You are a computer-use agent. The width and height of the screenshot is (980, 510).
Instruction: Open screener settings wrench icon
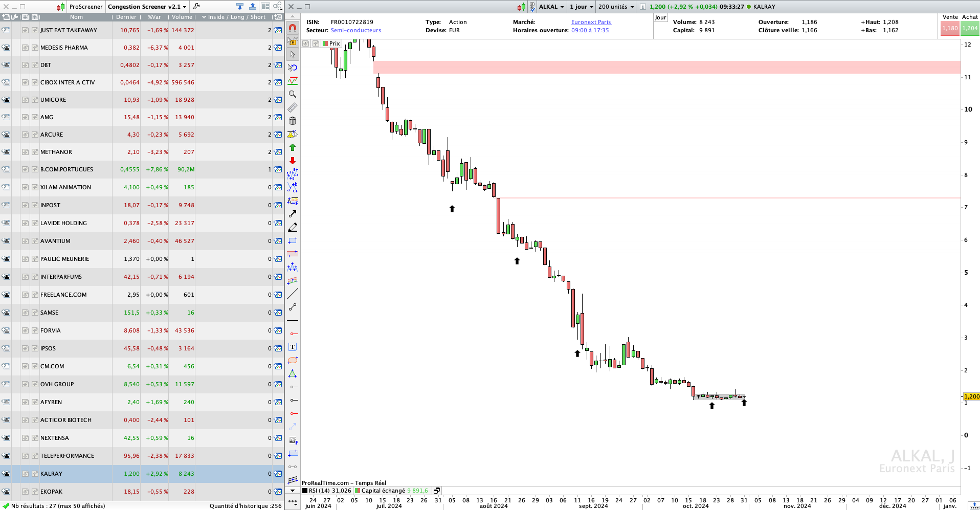(196, 7)
